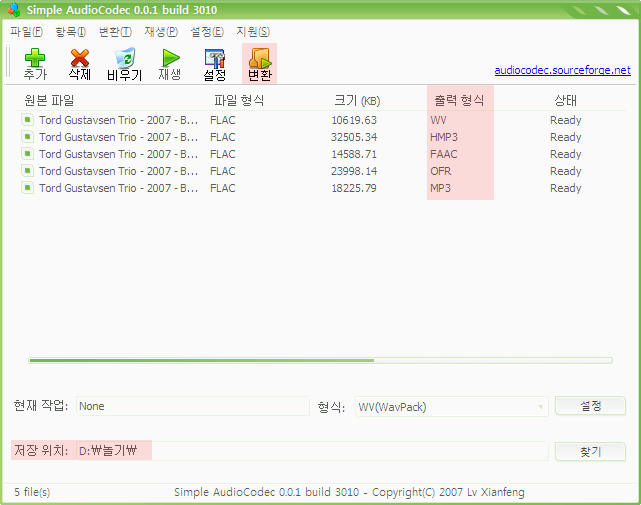The height and width of the screenshot is (505, 641).
Task: Click the MP3 output format cell
Action: click(x=440, y=188)
